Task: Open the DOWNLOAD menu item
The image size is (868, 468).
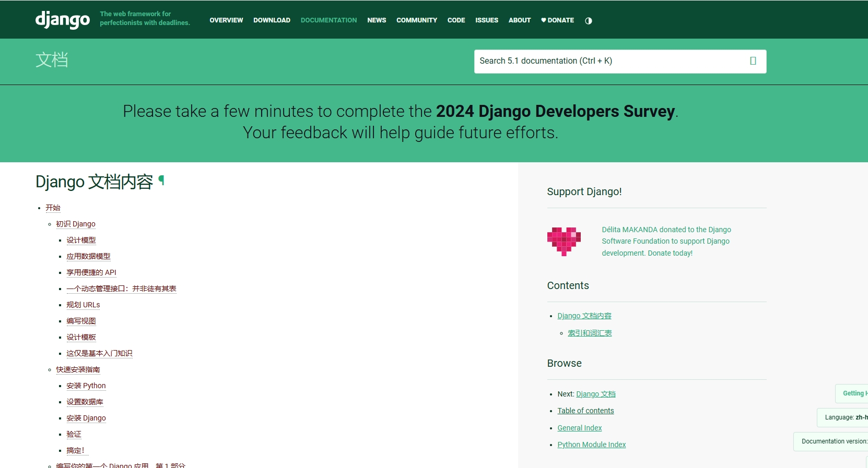Action: coord(272,20)
